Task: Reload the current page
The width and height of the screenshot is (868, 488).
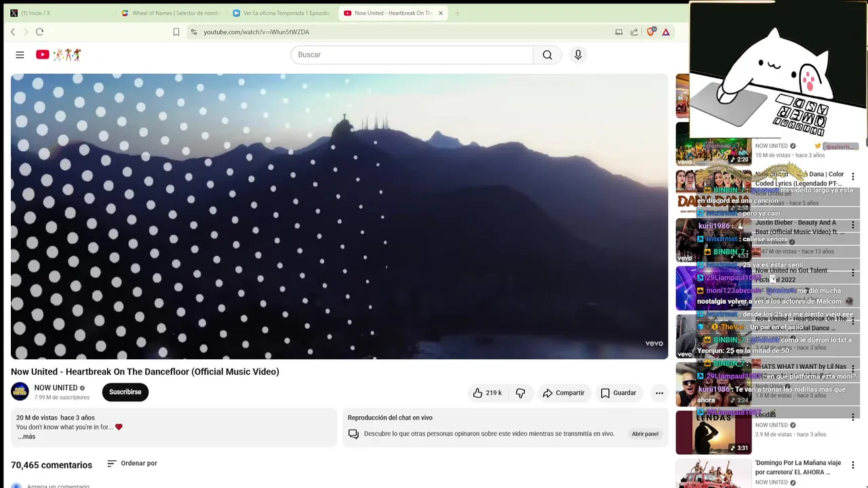Action: [39, 32]
